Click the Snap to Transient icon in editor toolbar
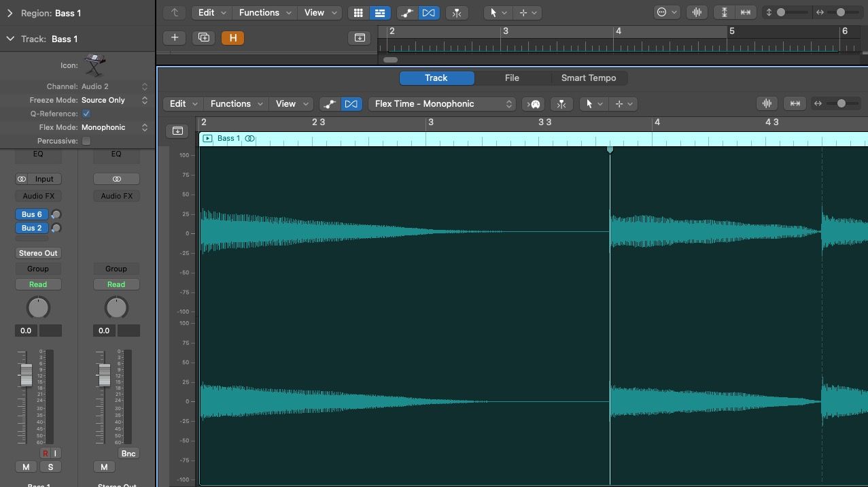 pos(561,103)
